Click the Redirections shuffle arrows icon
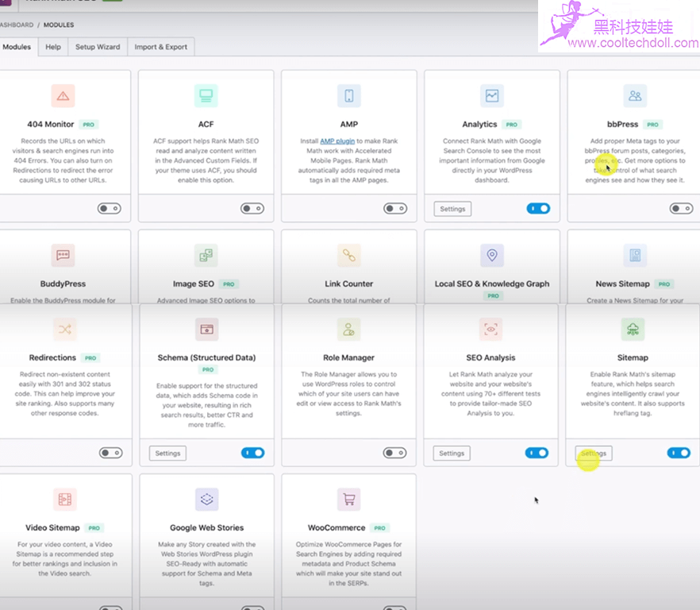 [65, 330]
